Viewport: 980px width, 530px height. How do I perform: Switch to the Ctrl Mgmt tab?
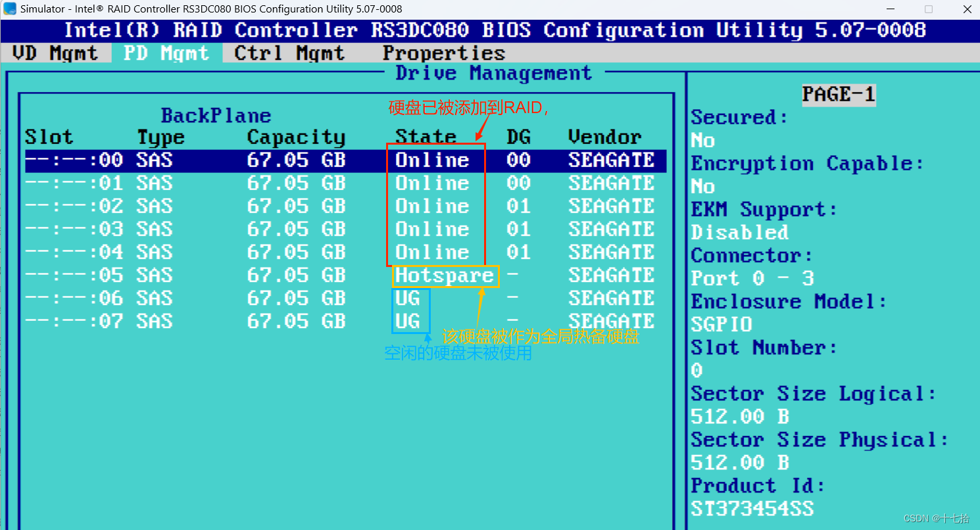pyautogui.click(x=289, y=53)
